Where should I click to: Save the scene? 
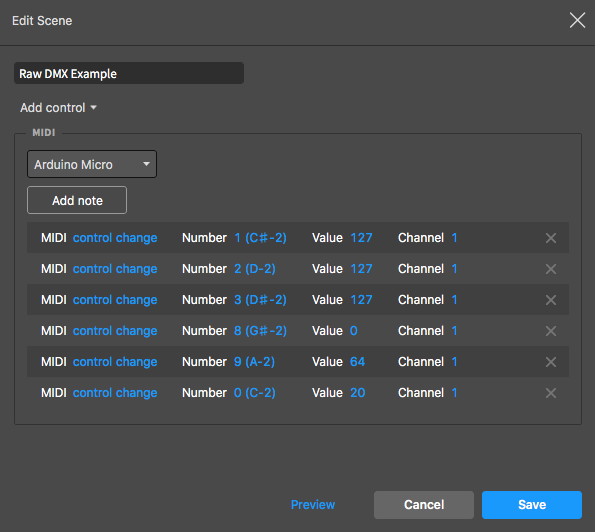532,505
